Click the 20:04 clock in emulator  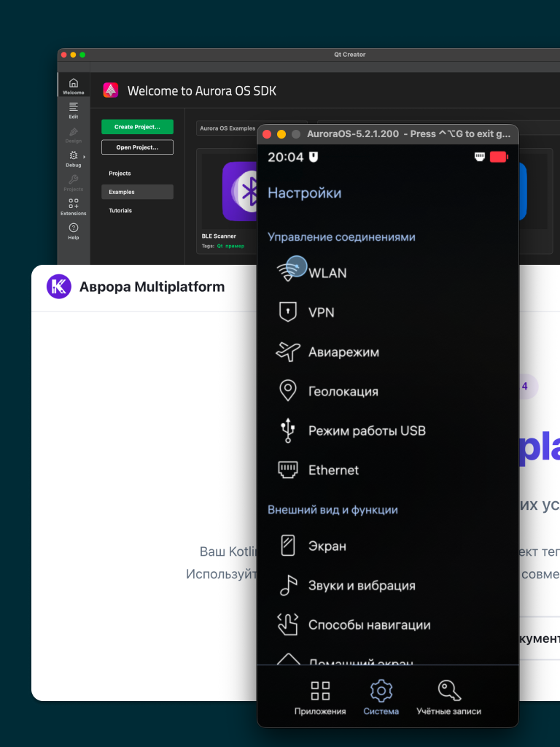click(285, 158)
